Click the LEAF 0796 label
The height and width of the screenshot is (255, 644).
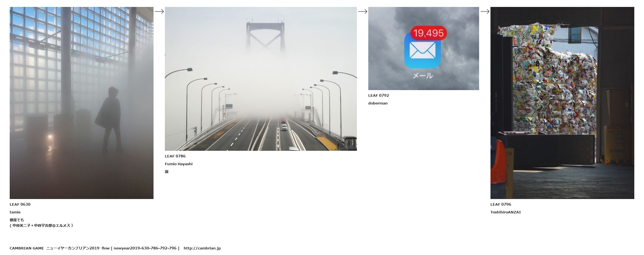[501, 204]
